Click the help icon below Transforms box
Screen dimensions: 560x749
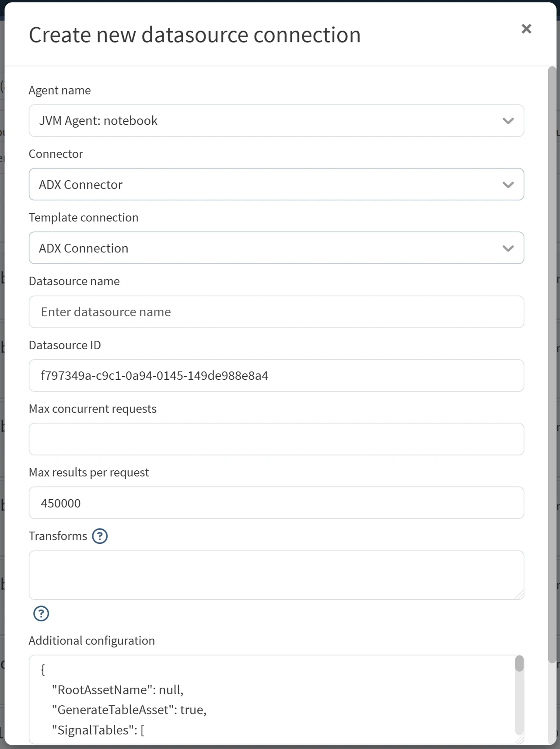(x=41, y=613)
